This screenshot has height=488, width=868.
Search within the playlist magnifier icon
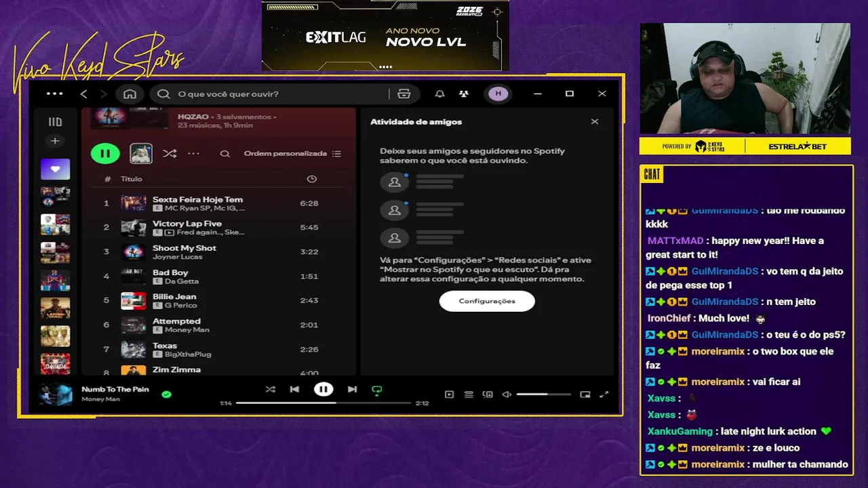tap(224, 154)
